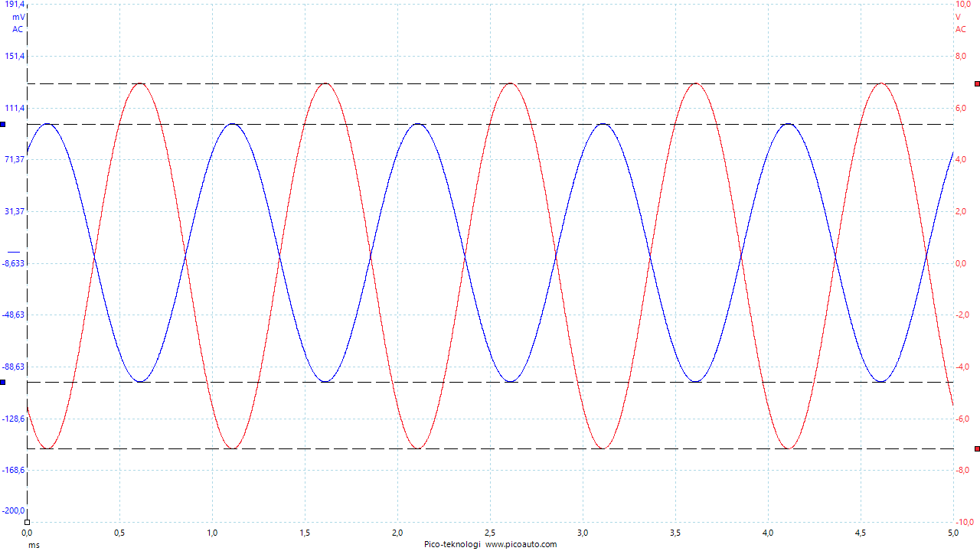Click the time axis value '4,0'
The height and width of the screenshot is (551, 980).
(768, 532)
